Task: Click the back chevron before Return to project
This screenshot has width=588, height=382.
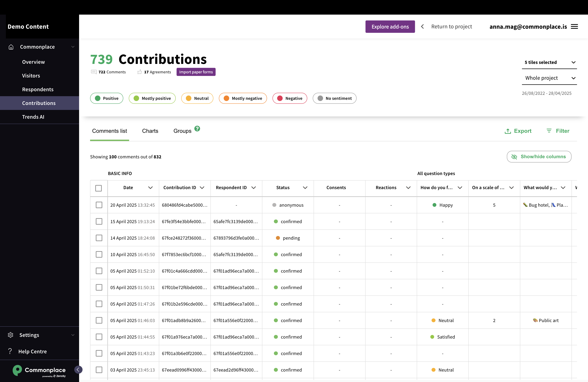Action: [x=422, y=27]
